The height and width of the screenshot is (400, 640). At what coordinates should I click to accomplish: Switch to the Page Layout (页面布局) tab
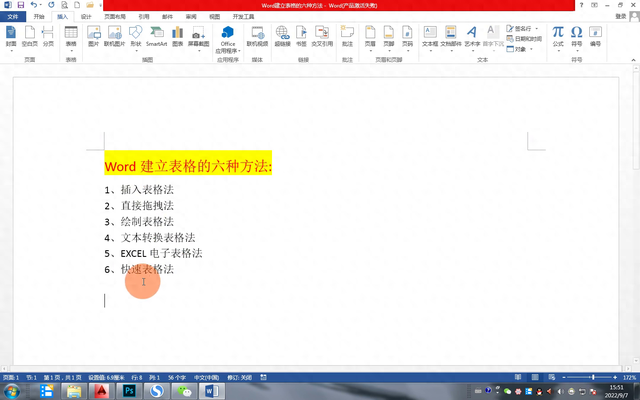click(115, 17)
